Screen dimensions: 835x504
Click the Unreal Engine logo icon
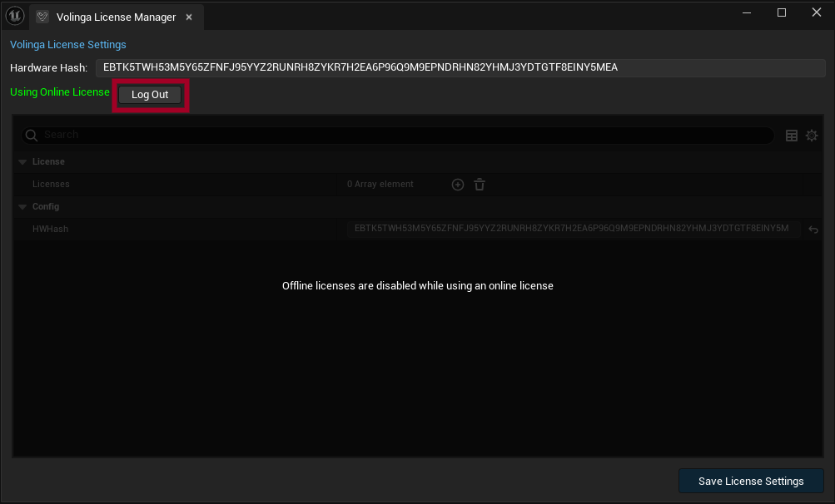15,16
